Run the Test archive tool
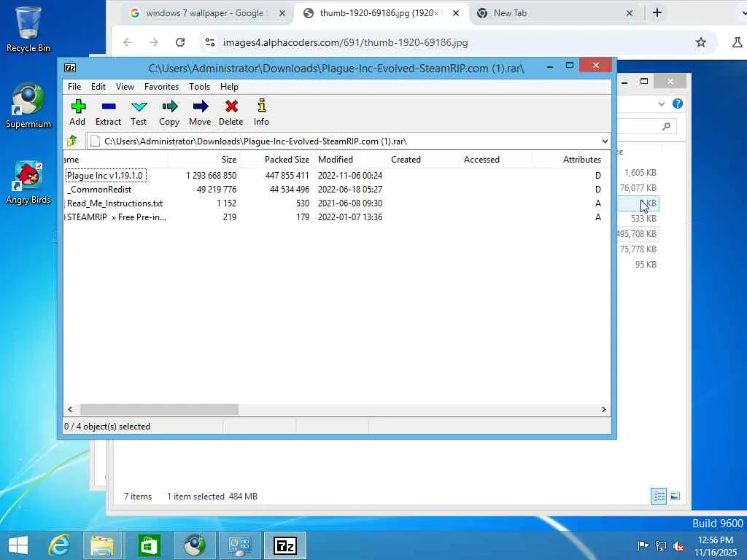 click(139, 112)
